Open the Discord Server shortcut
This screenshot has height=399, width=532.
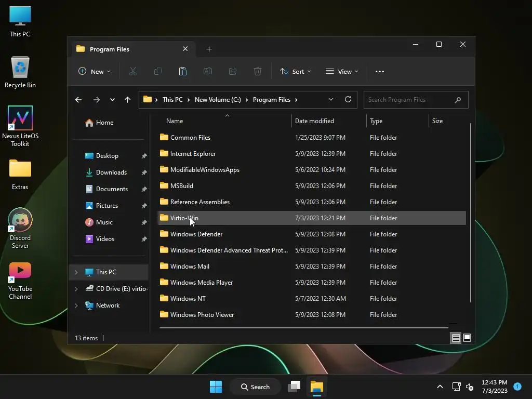tap(20, 229)
